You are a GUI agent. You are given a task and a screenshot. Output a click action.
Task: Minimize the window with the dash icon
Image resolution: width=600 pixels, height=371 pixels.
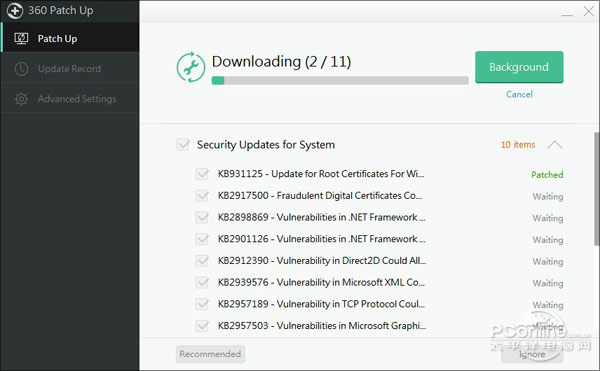coord(567,15)
